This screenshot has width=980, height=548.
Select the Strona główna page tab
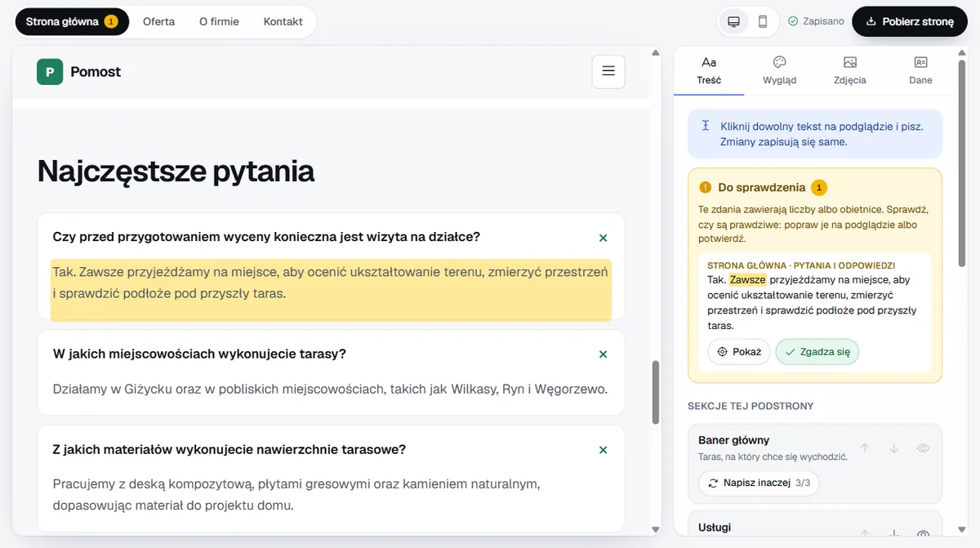click(72, 21)
